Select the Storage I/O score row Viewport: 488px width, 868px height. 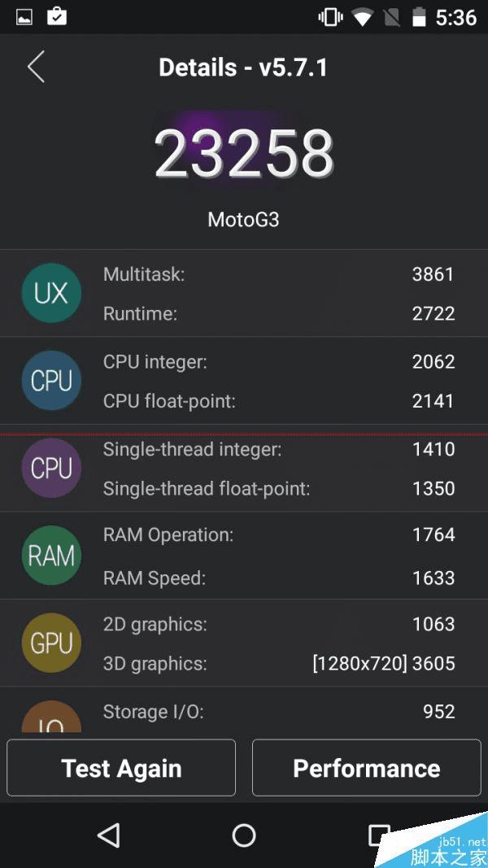[x=278, y=712]
